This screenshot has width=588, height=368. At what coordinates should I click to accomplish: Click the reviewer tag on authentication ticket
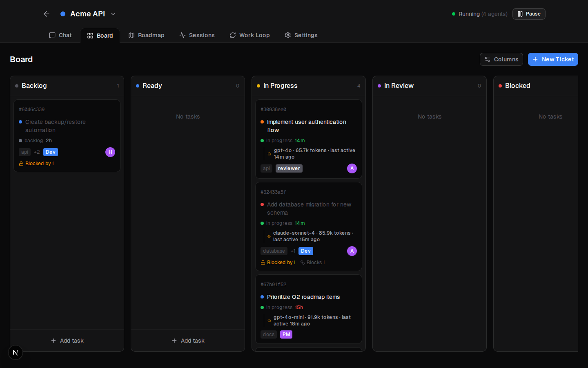[x=289, y=168]
